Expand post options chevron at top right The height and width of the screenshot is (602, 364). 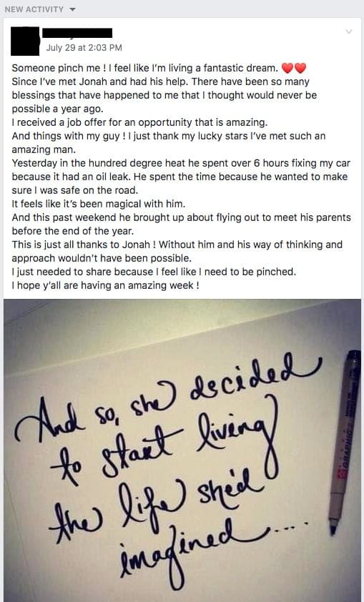pyautogui.click(x=349, y=31)
